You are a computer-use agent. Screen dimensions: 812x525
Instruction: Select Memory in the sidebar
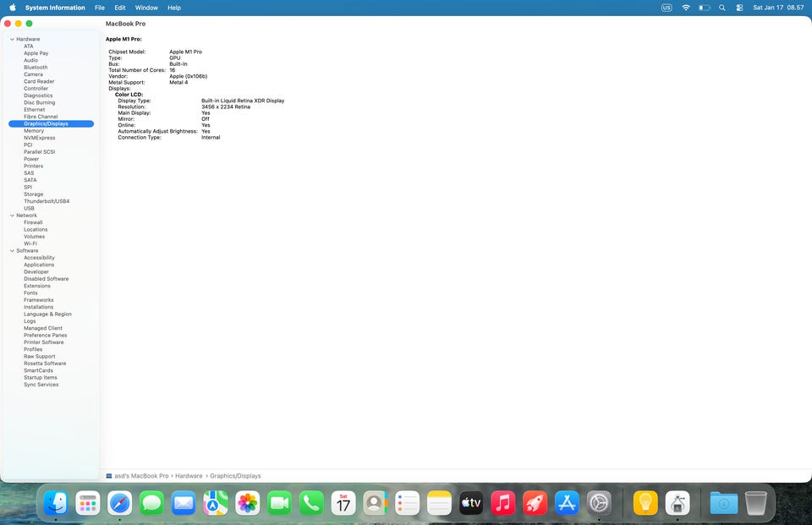click(34, 131)
